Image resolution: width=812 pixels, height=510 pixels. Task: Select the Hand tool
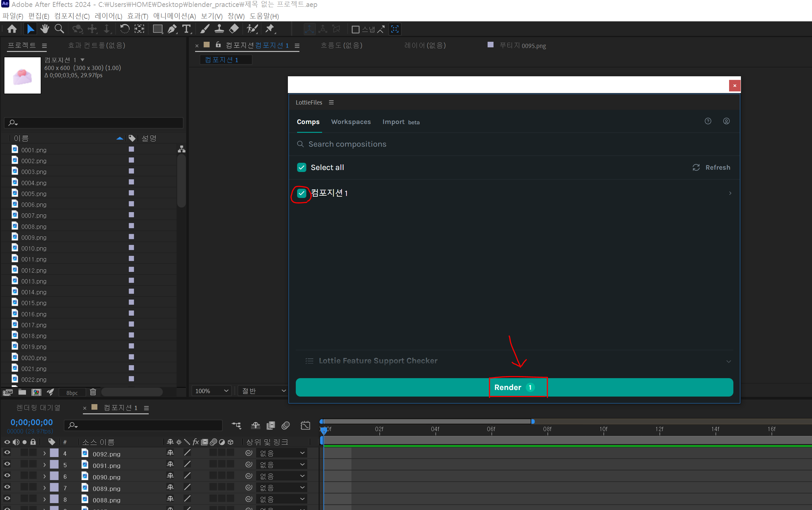point(44,29)
